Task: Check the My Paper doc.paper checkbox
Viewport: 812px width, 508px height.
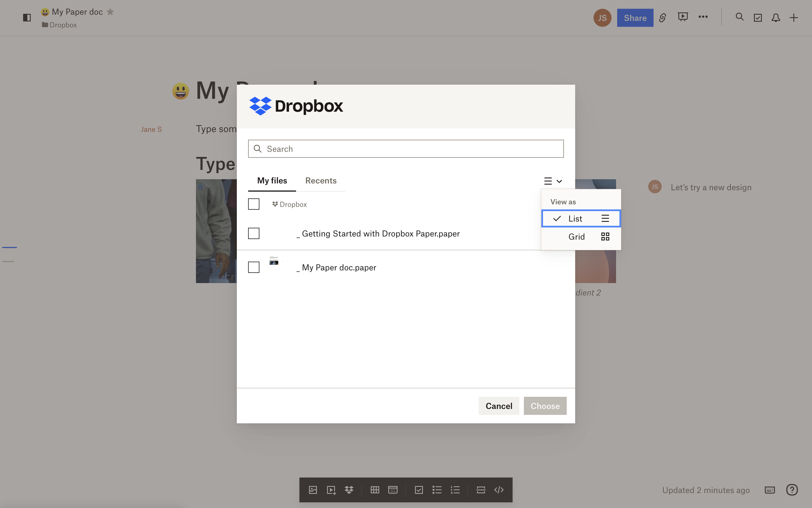Action: point(254,267)
